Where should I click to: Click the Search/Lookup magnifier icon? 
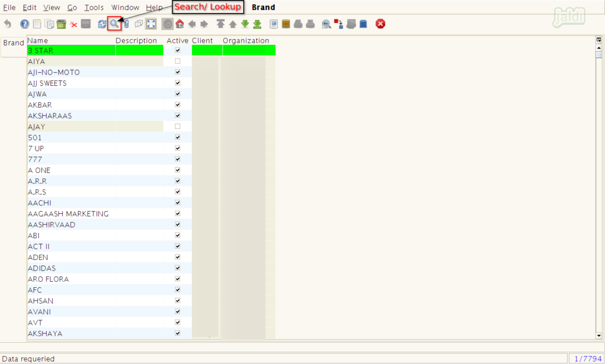tap(114, 24)
